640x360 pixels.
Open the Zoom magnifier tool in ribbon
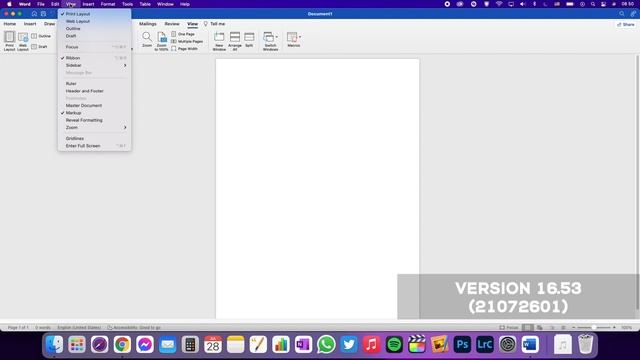pos(147,40)
